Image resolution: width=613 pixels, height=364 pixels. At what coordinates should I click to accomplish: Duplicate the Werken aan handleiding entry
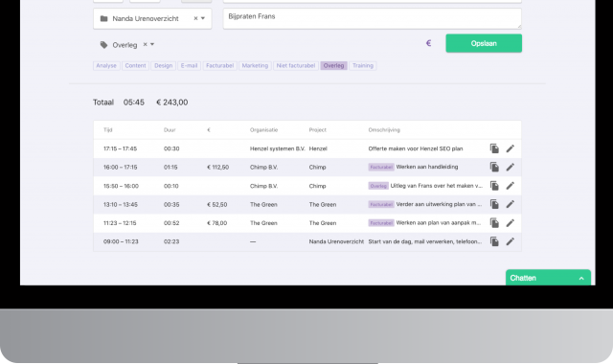click(x=494, y=167)
